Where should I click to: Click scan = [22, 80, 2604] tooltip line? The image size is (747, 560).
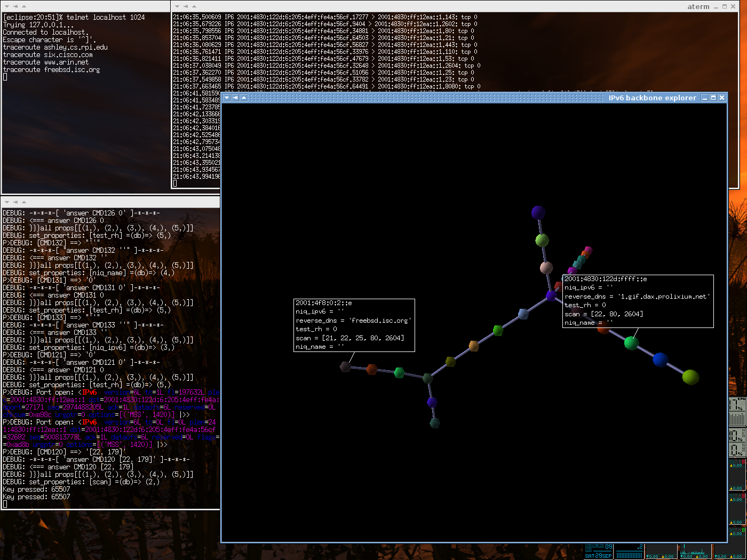(x=604, y=314)
